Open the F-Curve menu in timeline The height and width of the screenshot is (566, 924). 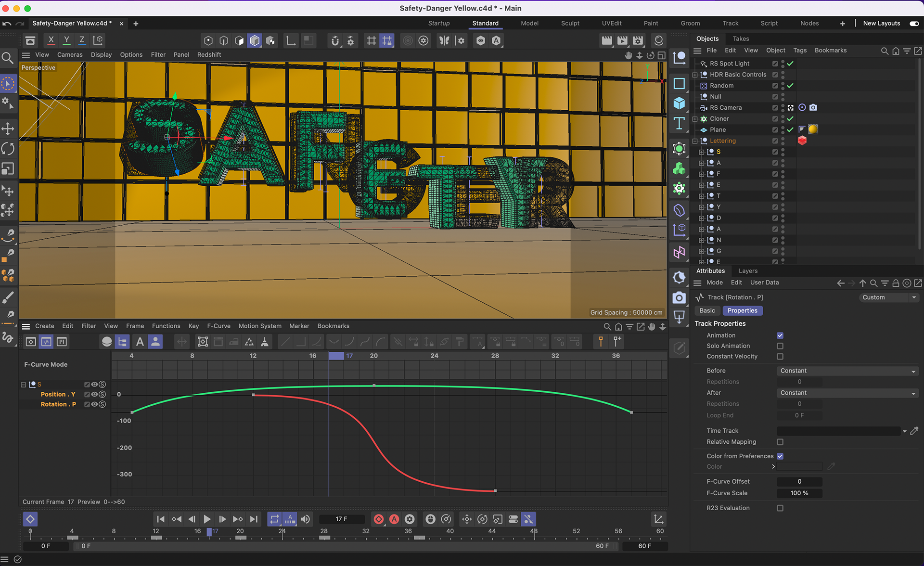pos(218,326)
